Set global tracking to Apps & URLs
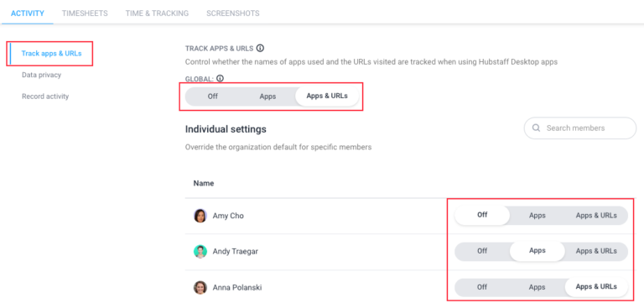The image size is (644, 303). point(327,97)
